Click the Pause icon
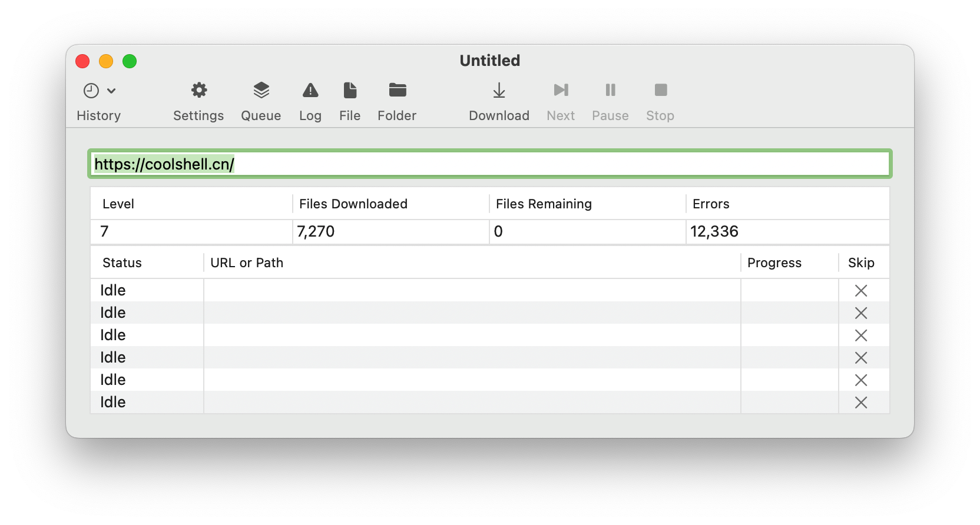This screenshot has height=525, width=980. point(610,90)
